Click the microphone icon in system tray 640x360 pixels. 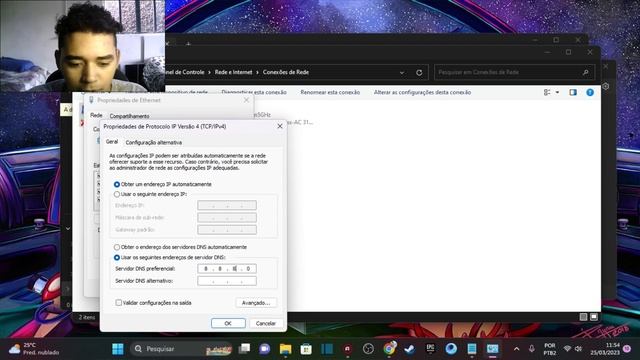point(531,349)
